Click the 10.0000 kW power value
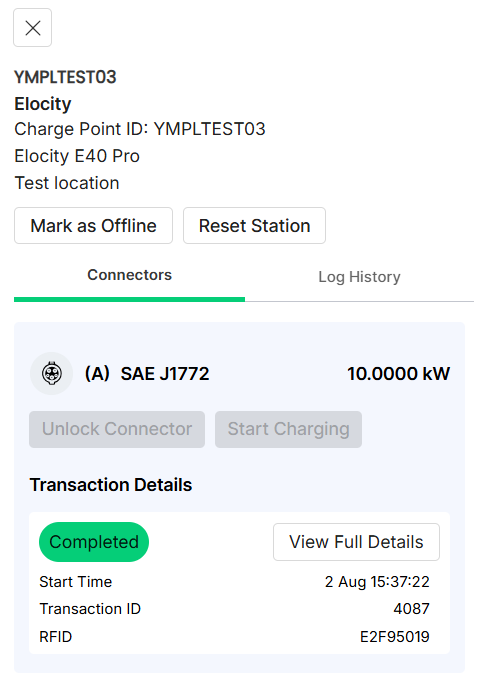Image resolution: width=479 pixels, height=682 pixels. point(399,374)
